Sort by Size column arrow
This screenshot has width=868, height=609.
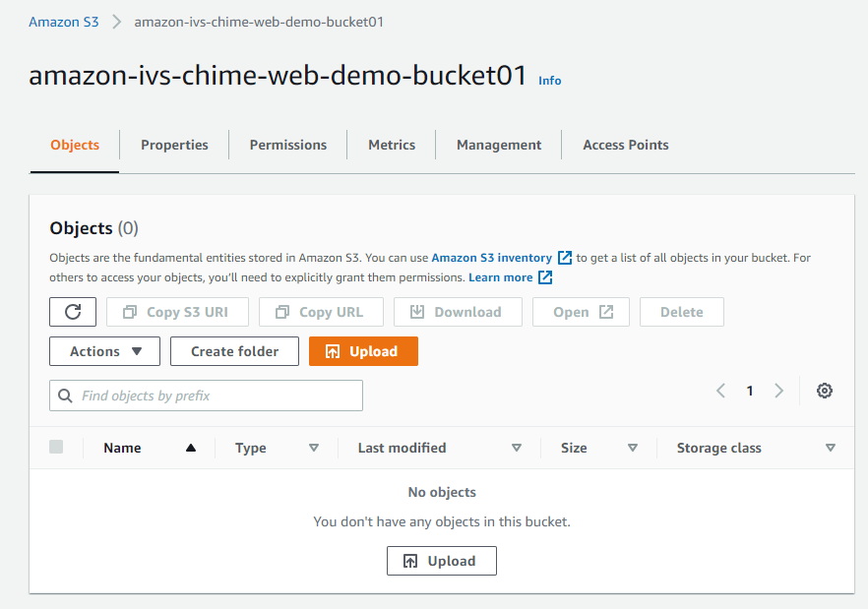pyautogui.click(x=633, y=448)
